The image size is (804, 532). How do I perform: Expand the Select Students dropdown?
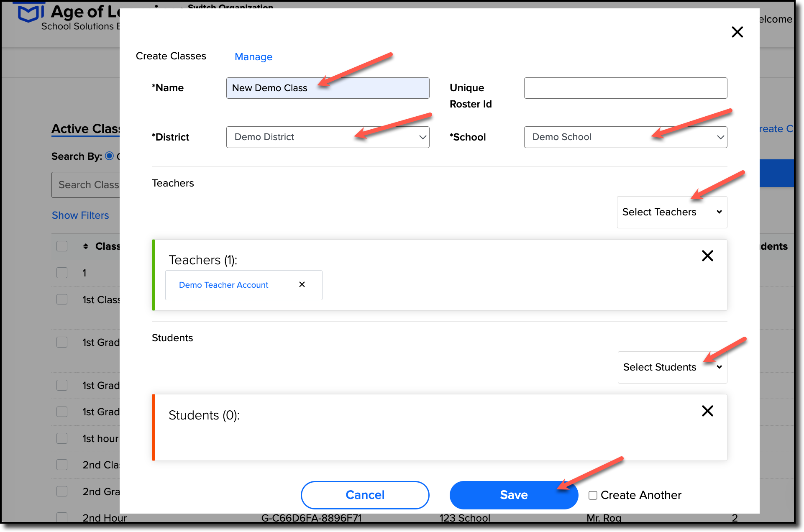[x=672, y=367]
